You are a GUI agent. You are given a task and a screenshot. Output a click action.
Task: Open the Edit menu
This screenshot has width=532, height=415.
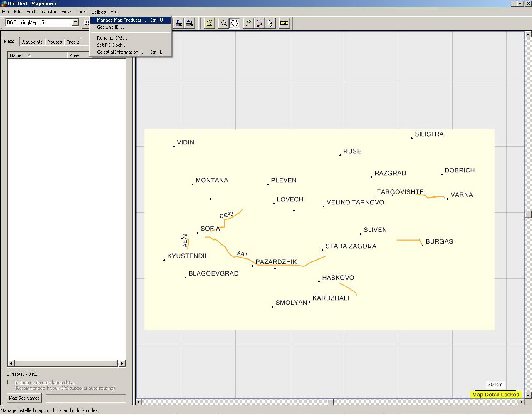pos(17,12)
